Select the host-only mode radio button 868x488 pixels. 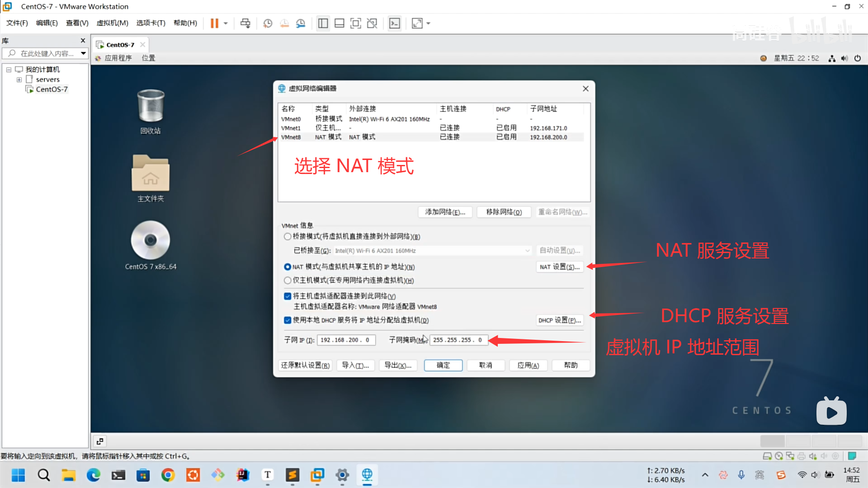click(x=288, y=280)
